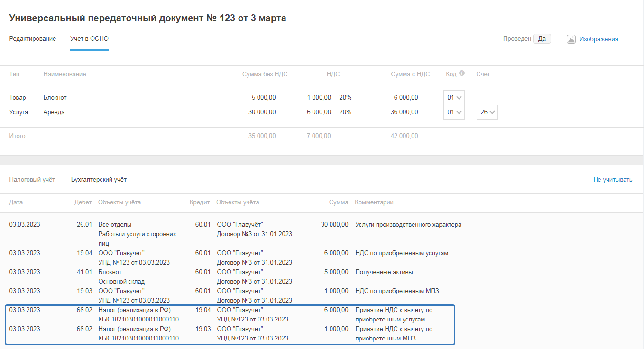Click the picture icon beside Изображения
644x349 pixels.
point(571,39)
